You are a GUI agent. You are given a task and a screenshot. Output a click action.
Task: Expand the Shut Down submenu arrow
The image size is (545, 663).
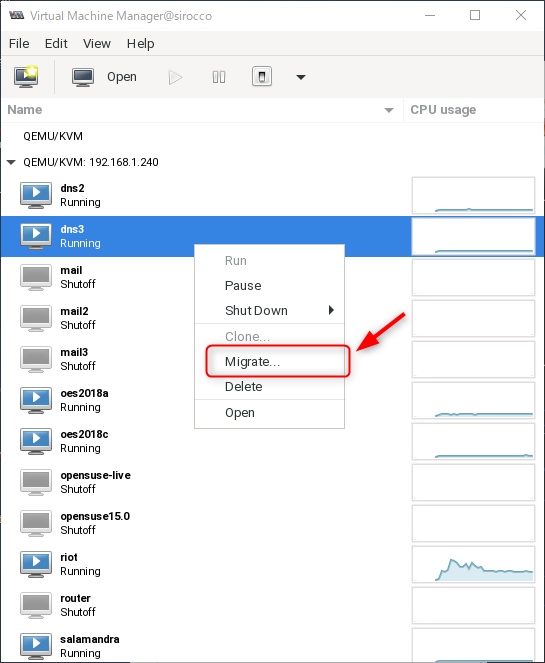tap(331, 310)
